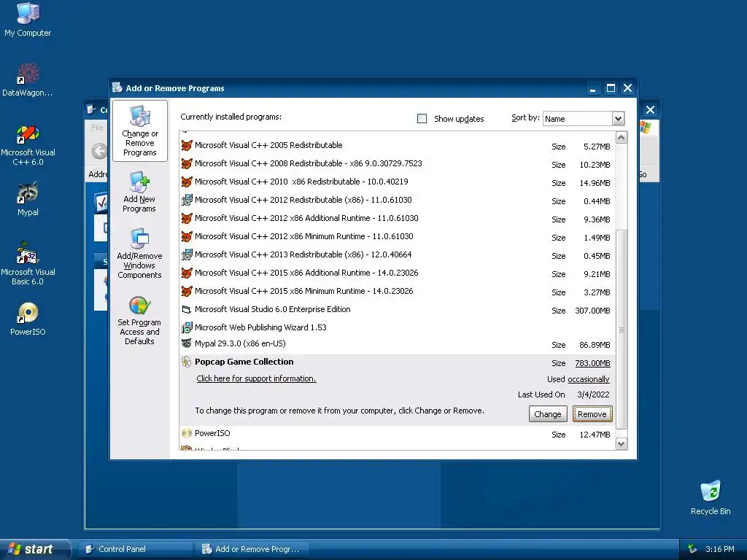Click the Visual C++ 2013 Redistributable icon
747x560 pixels.
(187, 254)
